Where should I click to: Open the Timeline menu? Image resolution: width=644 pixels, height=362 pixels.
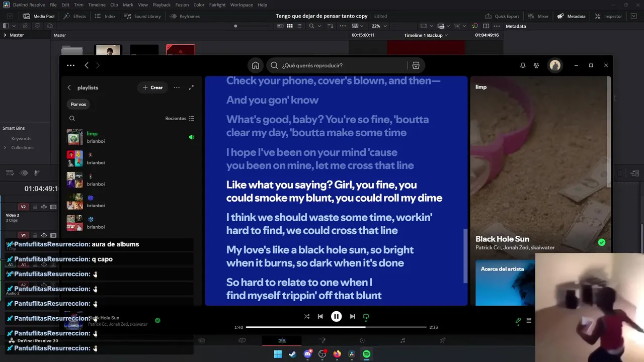tap(97, 5)
